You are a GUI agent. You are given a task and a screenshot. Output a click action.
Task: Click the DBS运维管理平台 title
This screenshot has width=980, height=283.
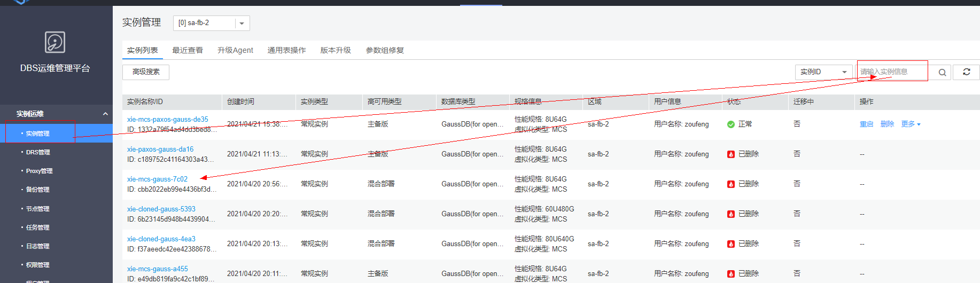[55, 68]
